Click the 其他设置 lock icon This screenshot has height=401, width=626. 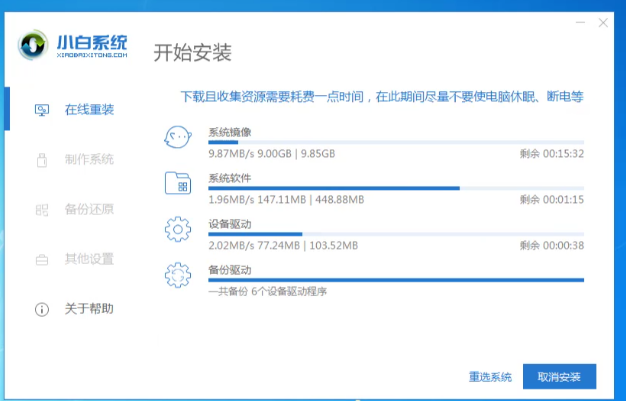[x=42, y=259]
